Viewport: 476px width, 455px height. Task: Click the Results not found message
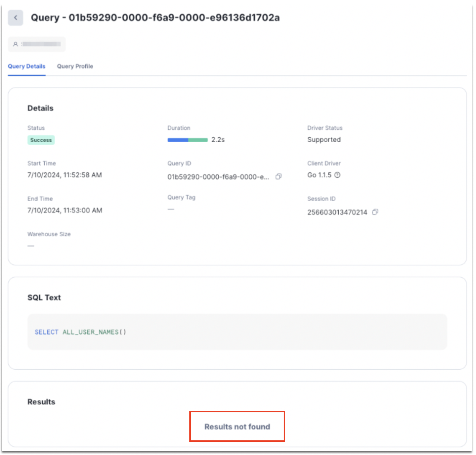pyautogui.click(x=237, y=427)
